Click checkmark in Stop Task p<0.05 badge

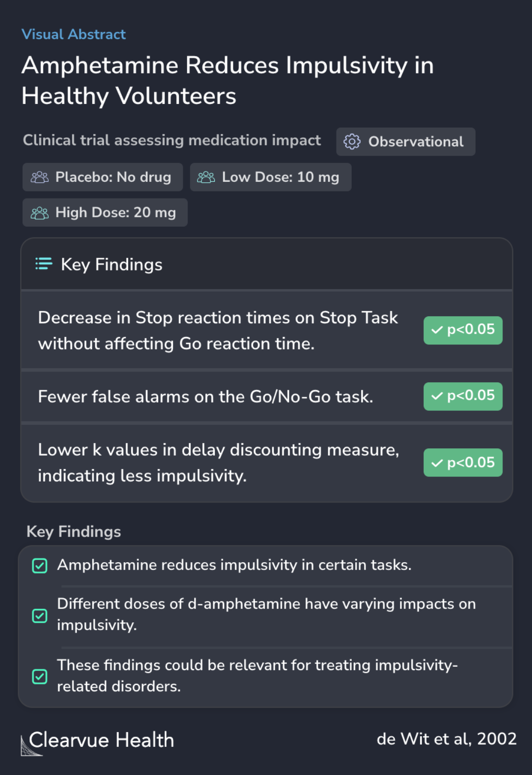click(x=437, y=330)
